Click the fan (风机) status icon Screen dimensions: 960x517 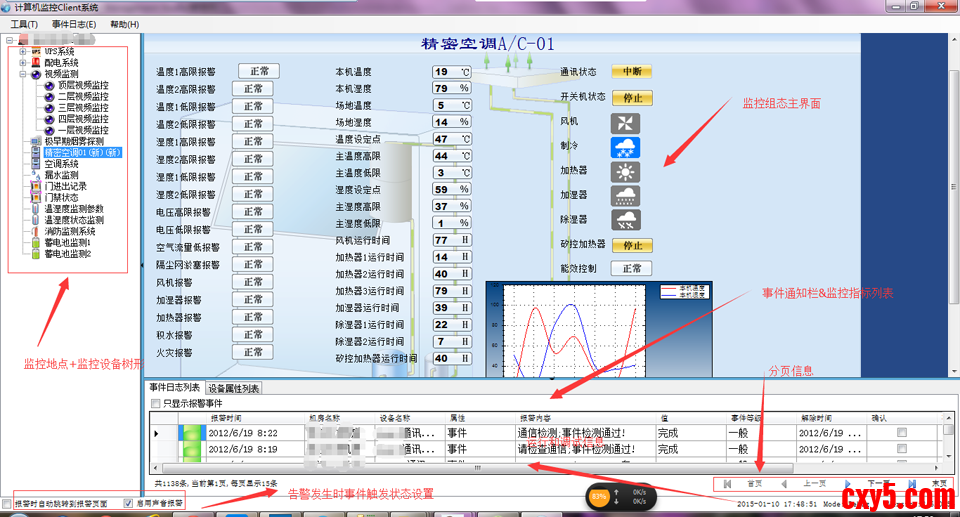(x=625, y=124)
